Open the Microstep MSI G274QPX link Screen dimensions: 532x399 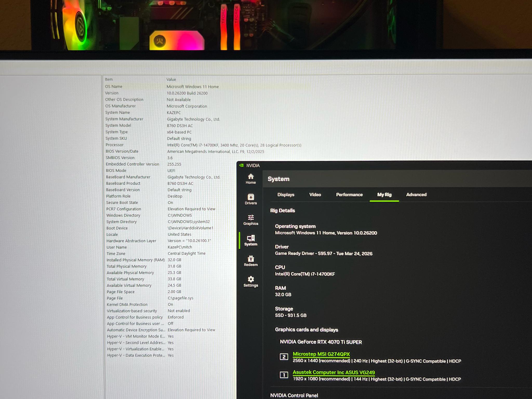click(321, 354)
